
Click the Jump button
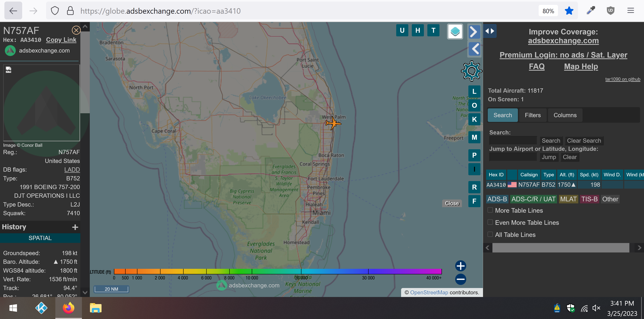pos(549,157)
